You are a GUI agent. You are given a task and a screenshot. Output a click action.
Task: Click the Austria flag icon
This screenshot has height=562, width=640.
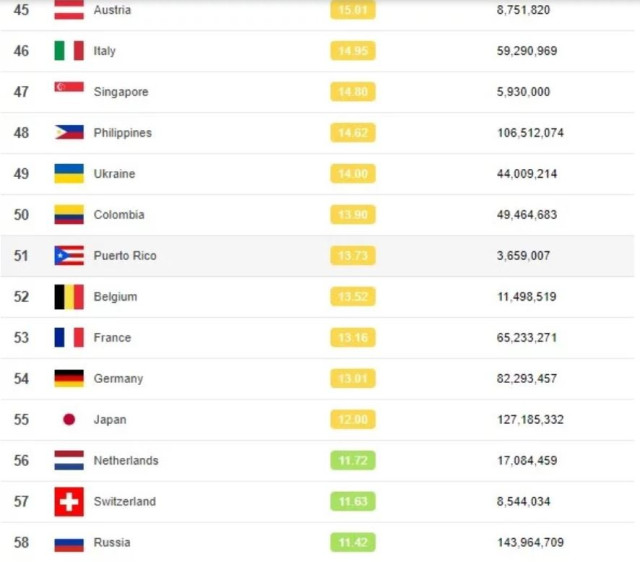[69, 10]
